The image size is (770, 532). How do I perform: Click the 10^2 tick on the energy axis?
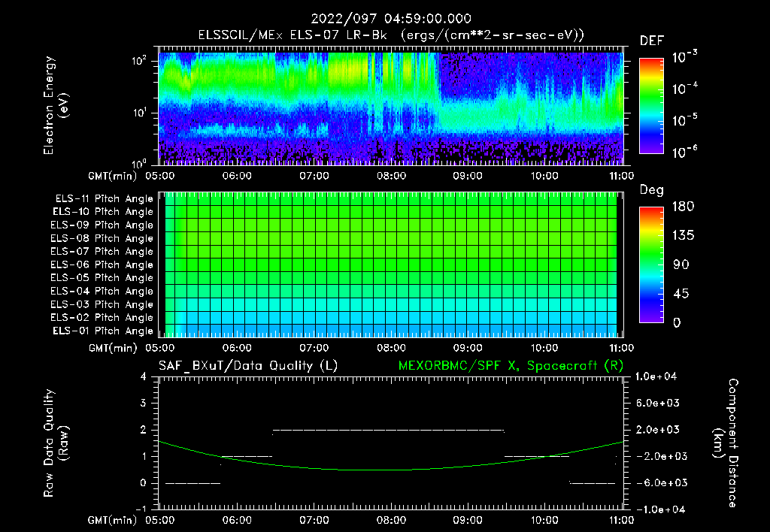[139, 61]
